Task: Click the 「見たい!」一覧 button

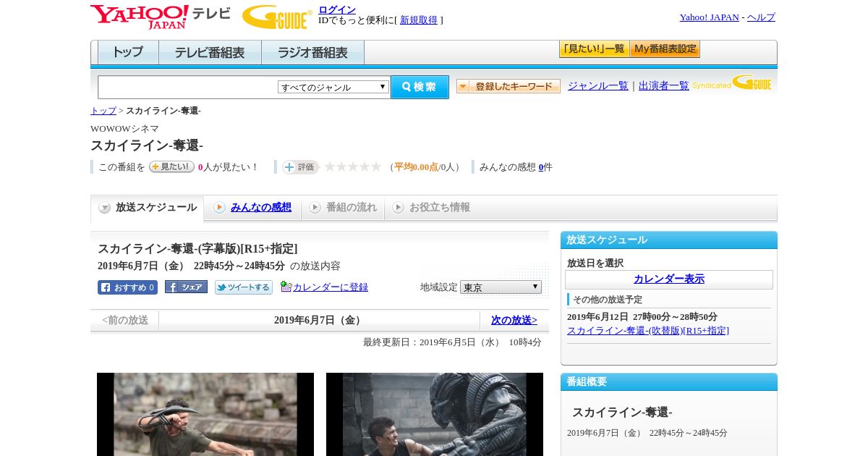Action: coord(594,49)
